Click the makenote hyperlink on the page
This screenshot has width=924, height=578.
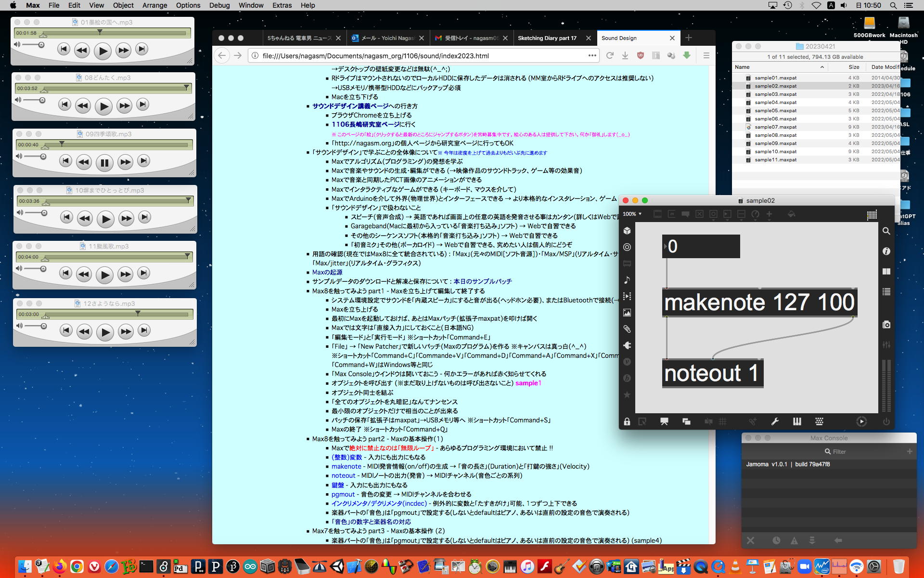point(346,466)
